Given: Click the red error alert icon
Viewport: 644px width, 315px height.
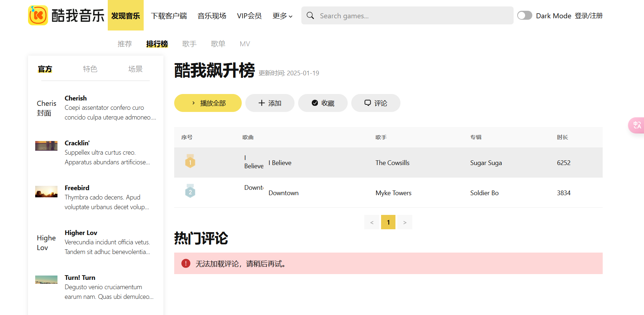Looking at the screenshot, I should coord(186,263).
